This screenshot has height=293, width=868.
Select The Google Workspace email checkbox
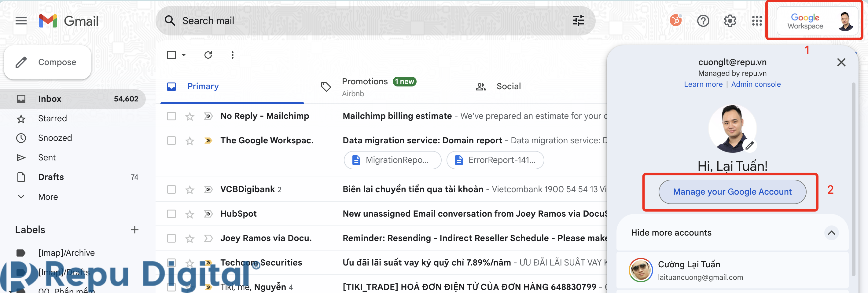click(171, 141)
